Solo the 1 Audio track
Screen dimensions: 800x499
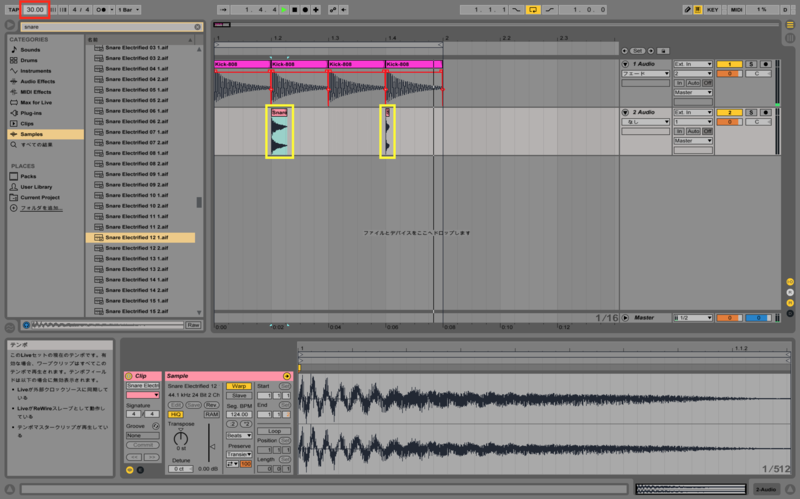pos(751,64)
